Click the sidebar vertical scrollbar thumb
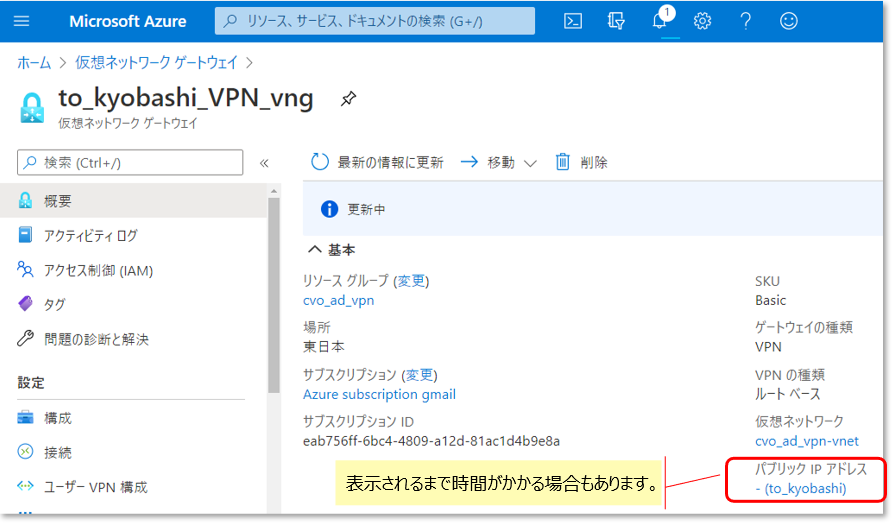The image size is (894, 526). tap(274, 295)
